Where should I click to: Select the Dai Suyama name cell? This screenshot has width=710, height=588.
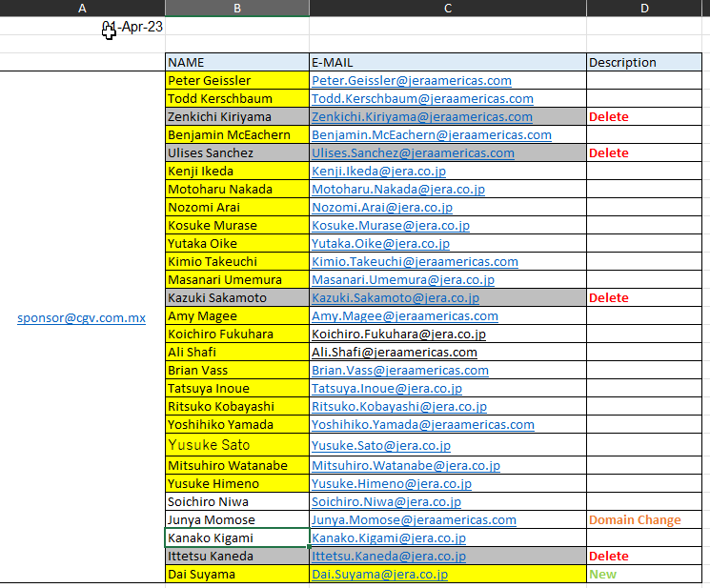tap(237, 574)
